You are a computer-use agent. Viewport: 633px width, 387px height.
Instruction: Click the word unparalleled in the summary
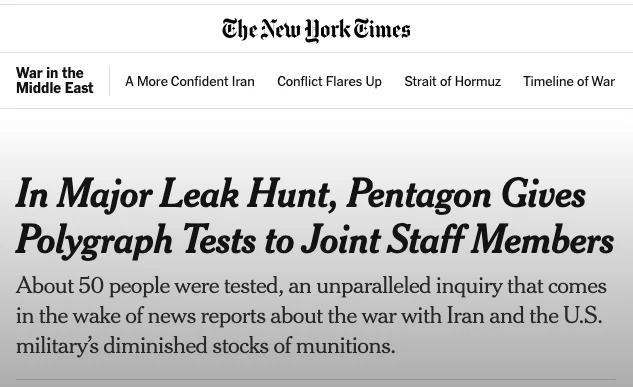click(373, 286)
